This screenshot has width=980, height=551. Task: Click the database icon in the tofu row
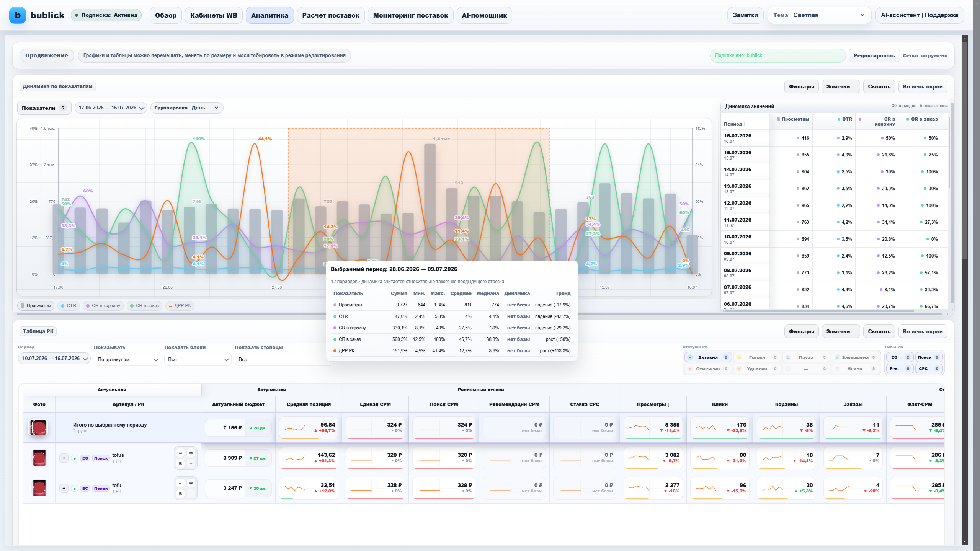click(180, 494)
